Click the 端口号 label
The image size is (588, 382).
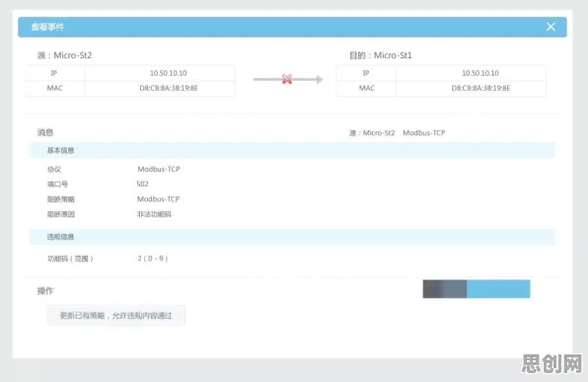point(57,185)
